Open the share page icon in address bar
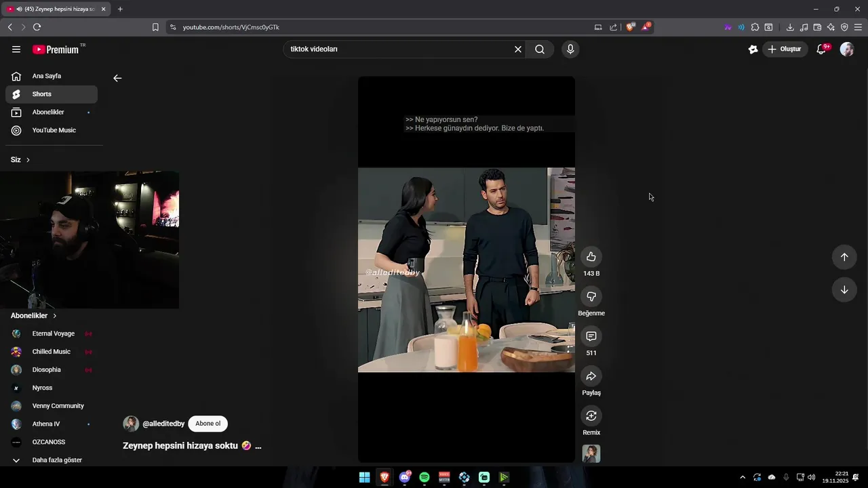Viewport: 868px width, 488px height. [x=614, y=27]
